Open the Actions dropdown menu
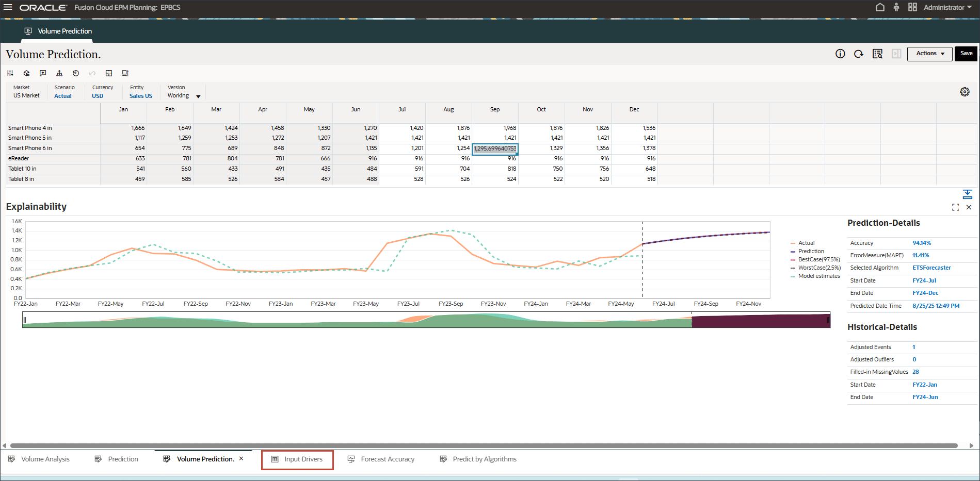Viewport: 980px width, 481px height. tap(930, 54)
